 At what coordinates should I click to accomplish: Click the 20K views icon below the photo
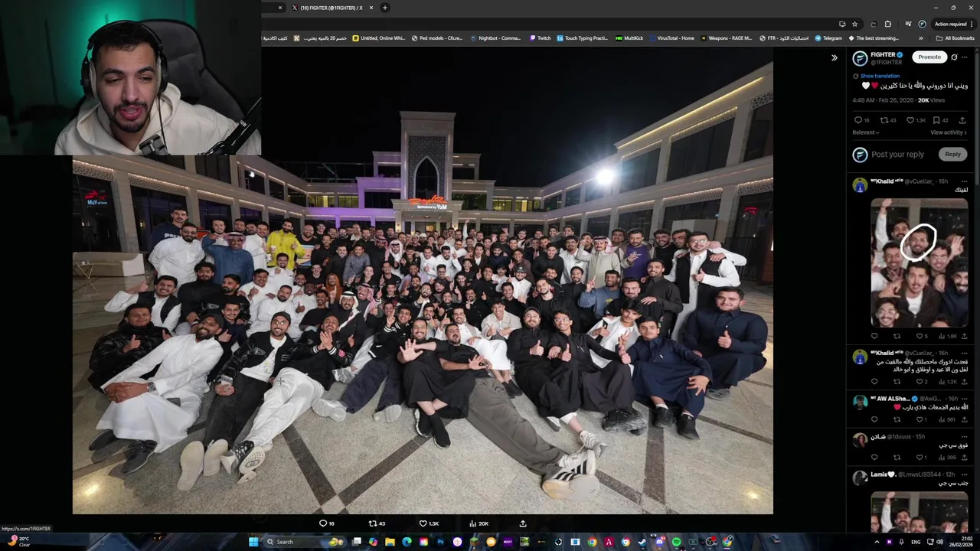[473, 523]
